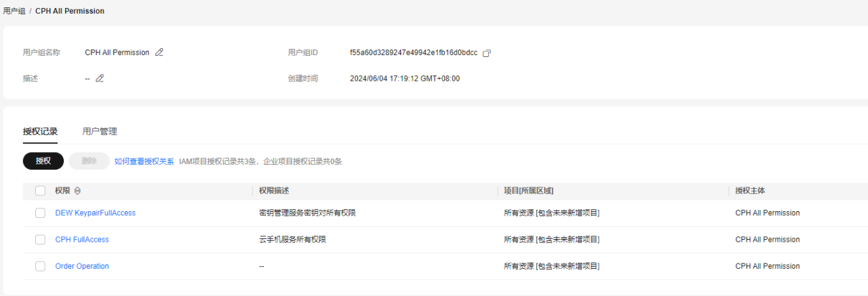Select creation time 2024/06/04 17:19:12
Viewport: 868px width, 296px height.
coord(405,79)
